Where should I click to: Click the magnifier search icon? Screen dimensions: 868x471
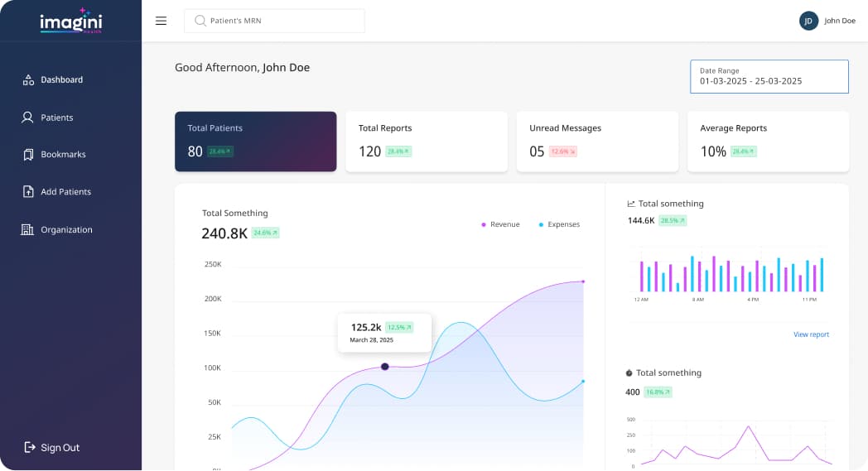200,21
